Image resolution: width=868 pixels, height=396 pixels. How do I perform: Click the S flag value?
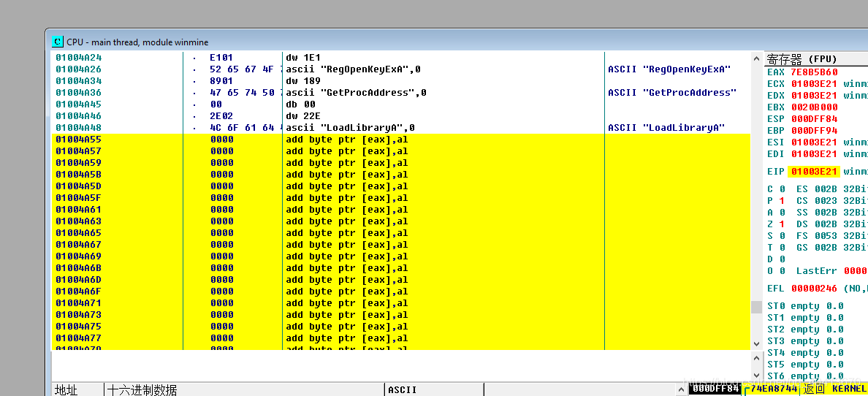point(783,235)
